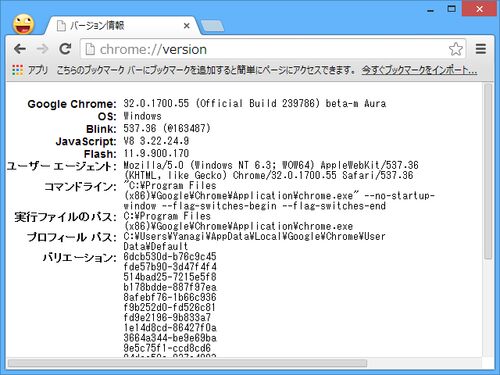500x375 pixels.
Task: Click the variation fde57b90-3d47f4f4
Action: click(170, 267)
